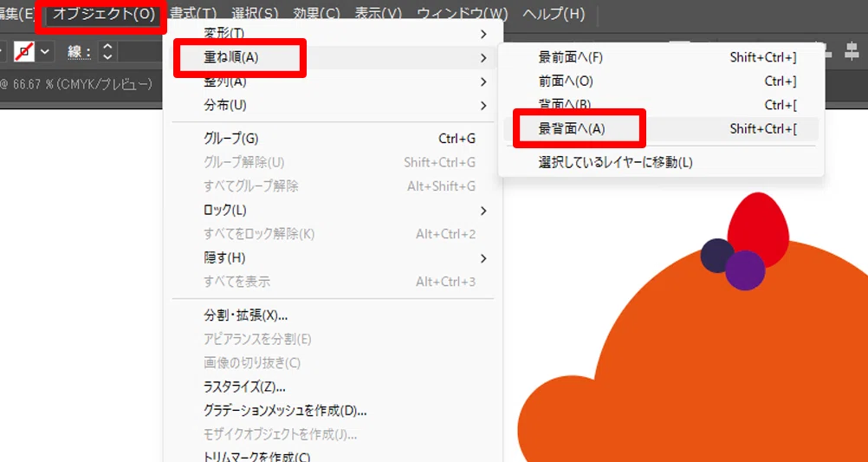Choose ラスタライズ(Z)...
The height and width of the screenshot is (462, 868).
pyautogui.click(x=333, y=386)
